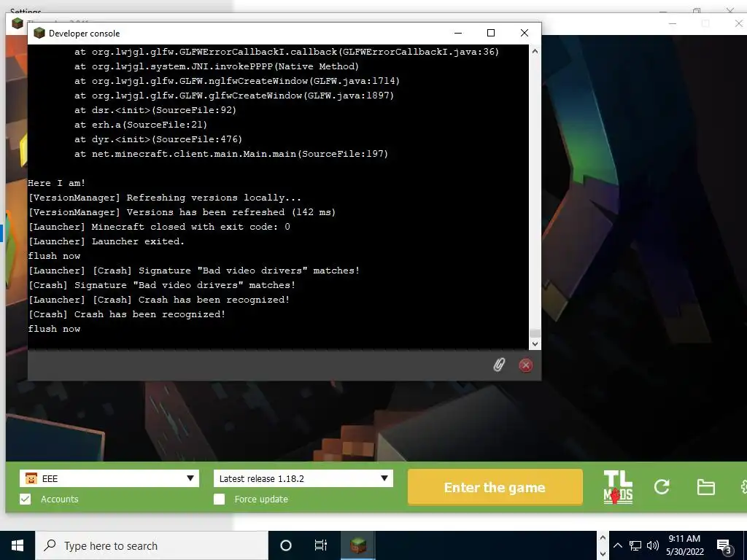The width and height of the screenshot is (747, 560).
Task: Show hidden system tray icons
Action: click(617, 545)
